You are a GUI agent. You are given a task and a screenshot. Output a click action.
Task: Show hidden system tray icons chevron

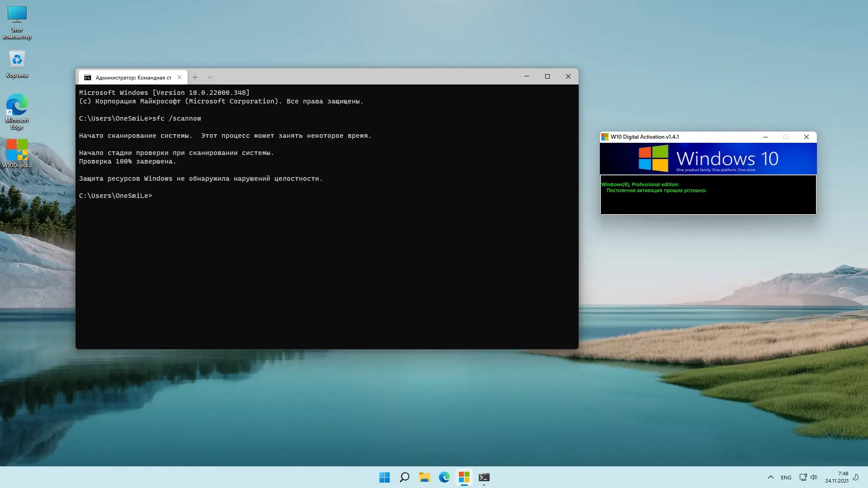(x=770, y=477)
